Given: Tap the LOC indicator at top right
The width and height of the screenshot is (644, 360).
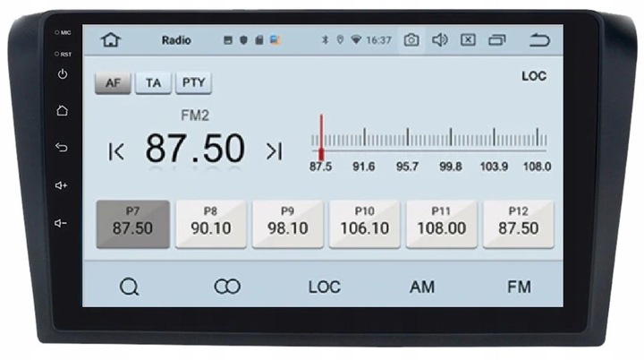Looking at the screenshot, I should [534, 76].
